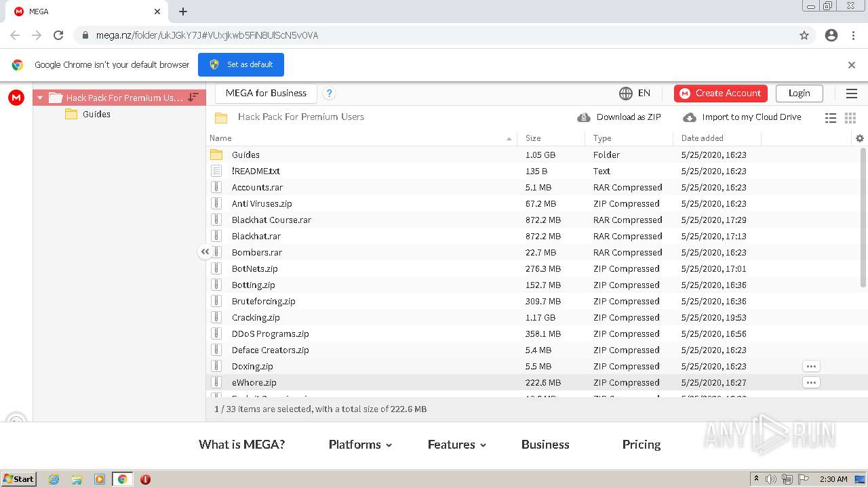Collapse the left sidebar panel

coord(205,251)
